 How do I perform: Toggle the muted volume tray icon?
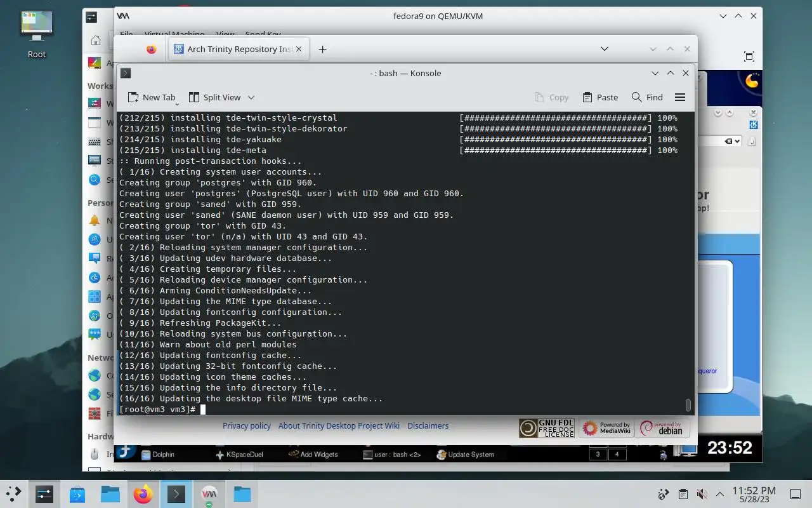(702, 494)
